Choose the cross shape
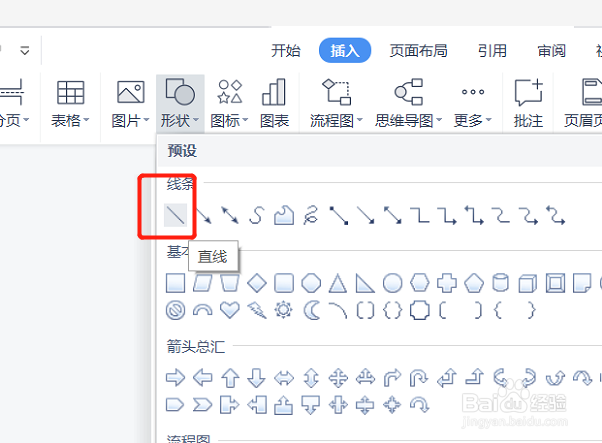This screenshot has width=602, height=443. pos(447,283)
